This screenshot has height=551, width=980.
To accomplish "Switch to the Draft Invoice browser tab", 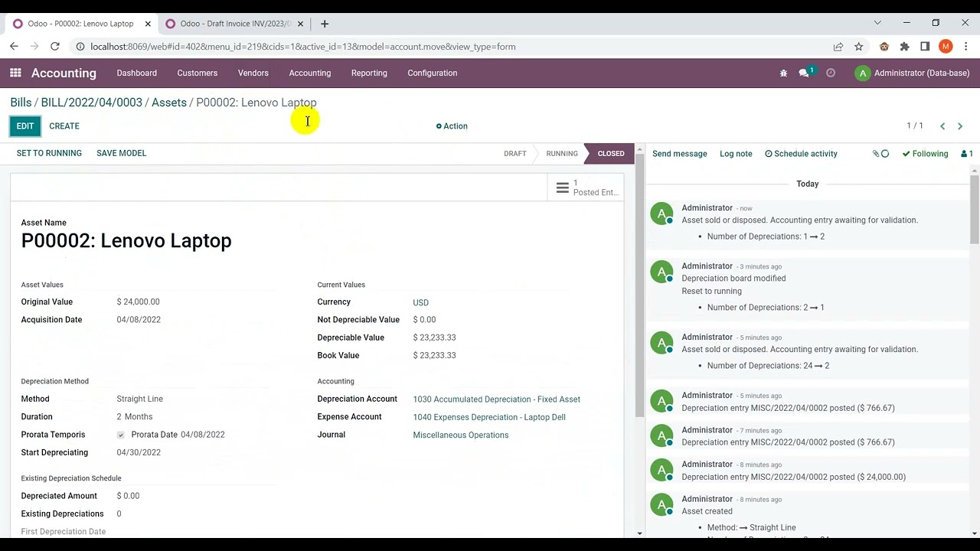I will click(x=234, y=24).
